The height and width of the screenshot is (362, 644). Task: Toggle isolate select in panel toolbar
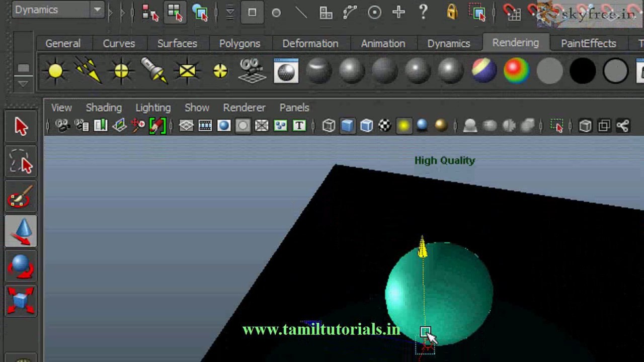point(557,126)
